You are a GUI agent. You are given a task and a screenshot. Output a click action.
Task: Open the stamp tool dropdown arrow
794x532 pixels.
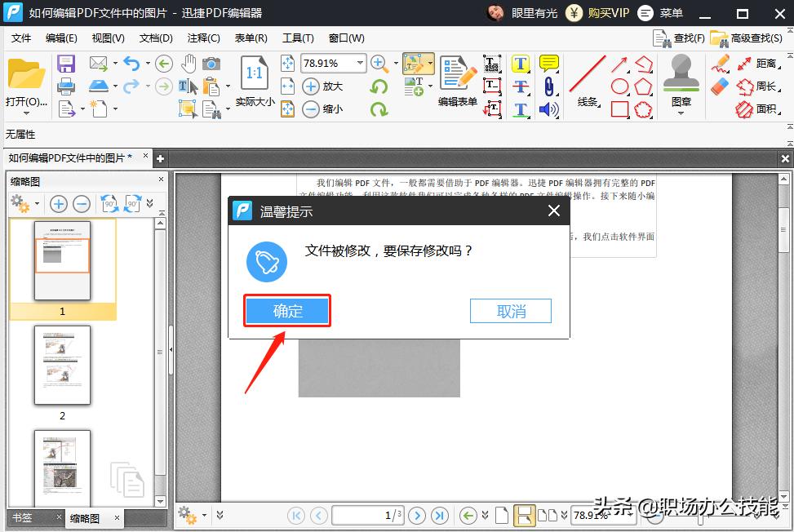click(681, 113)
